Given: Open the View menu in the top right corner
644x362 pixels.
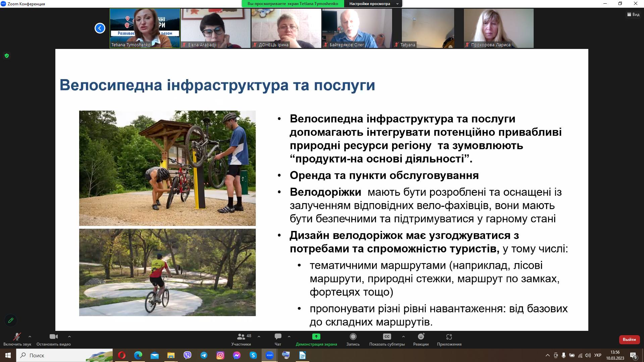Looking at the screenshot, I should 633,14.
